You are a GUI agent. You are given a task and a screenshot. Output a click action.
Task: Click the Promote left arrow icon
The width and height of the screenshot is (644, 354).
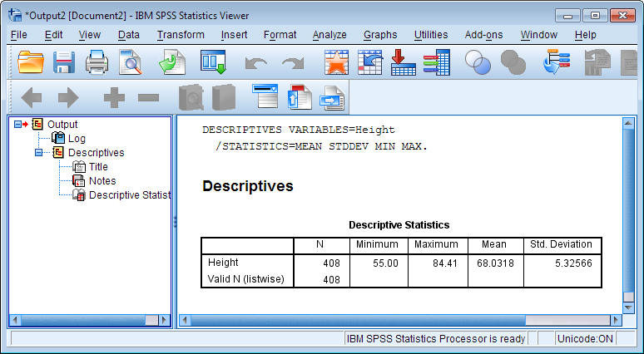31,98
